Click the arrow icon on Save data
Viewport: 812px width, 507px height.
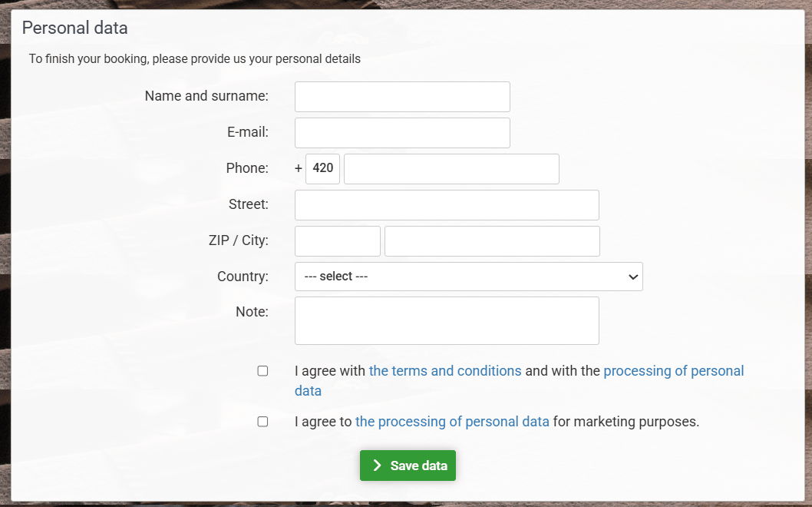click(x=377, y=466)
